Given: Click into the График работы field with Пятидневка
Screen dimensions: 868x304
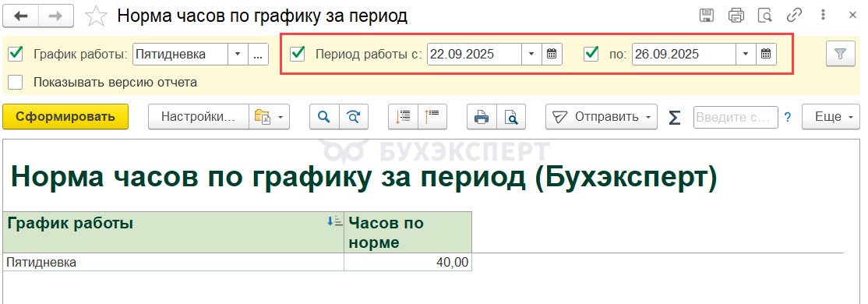Looking at the screenshot, I should click(x=181, y=54).
